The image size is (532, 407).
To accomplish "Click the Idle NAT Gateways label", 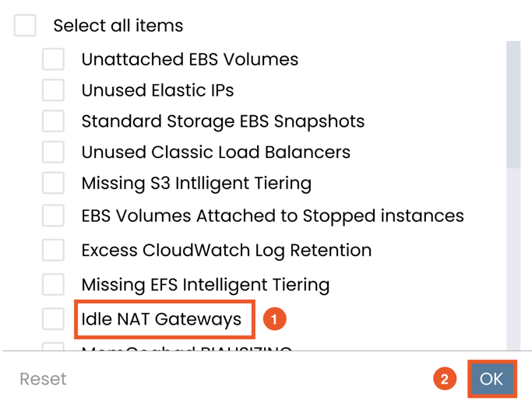I will click(x=161, y=319).
